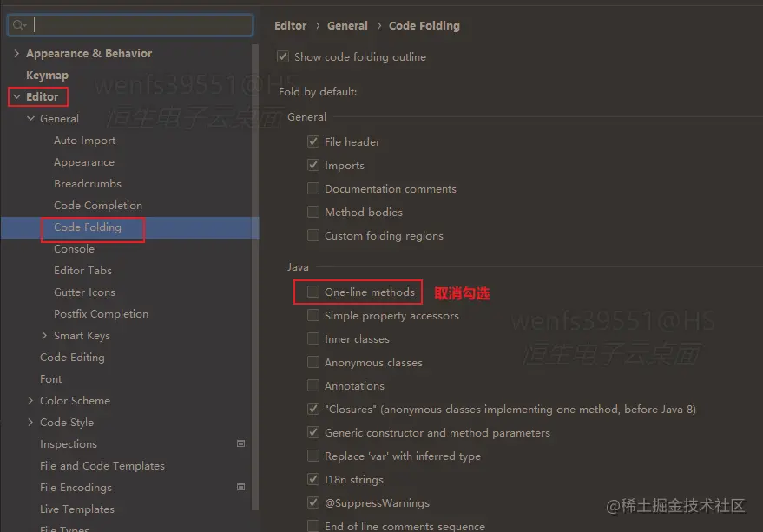Check Replace 'var' with inferred type
This screenshot has height=532, width=763.
313,456
